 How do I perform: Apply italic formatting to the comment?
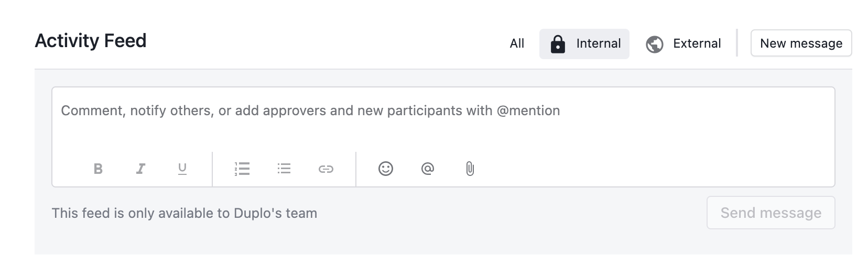click(x=140, y=169)
